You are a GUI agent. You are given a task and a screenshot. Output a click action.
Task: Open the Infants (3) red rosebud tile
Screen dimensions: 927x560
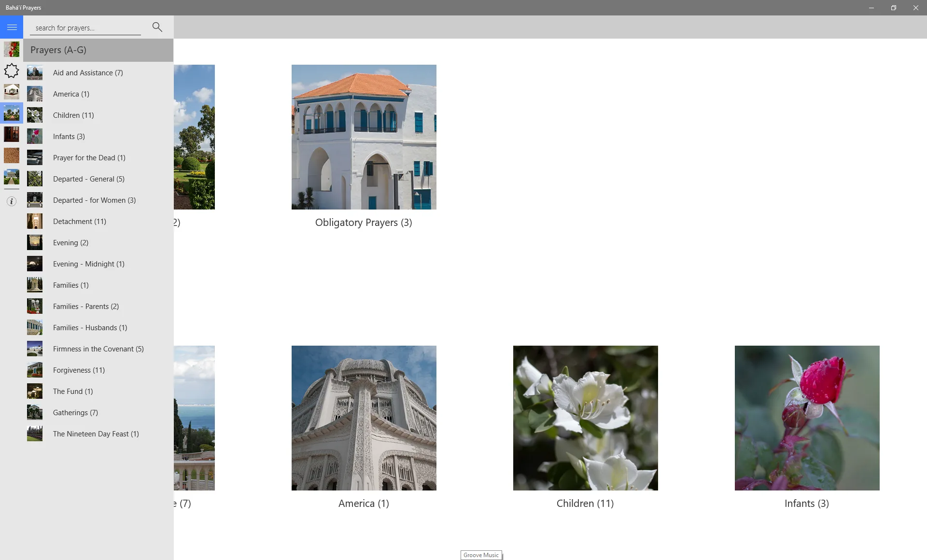[x=807, y=428]
